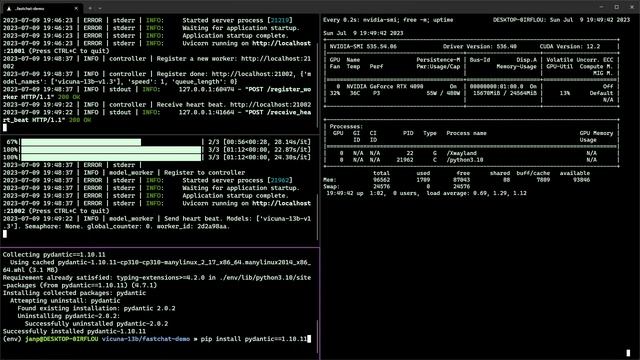Click the http://localhost:21002 heart beat URL

point(270,104)
